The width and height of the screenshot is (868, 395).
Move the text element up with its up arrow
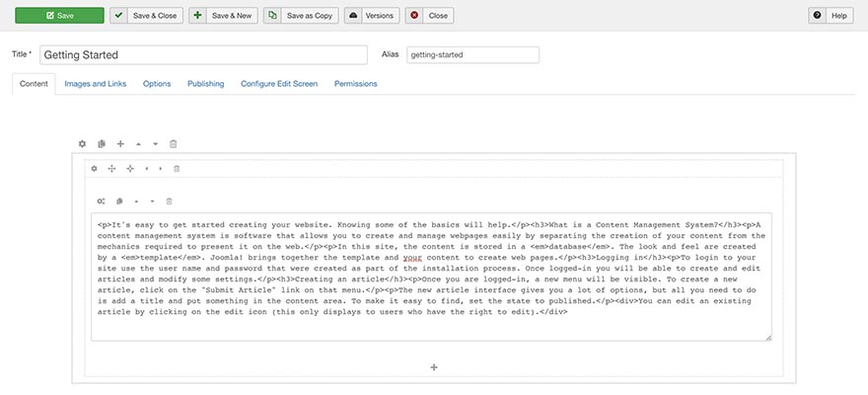point(136,201)
